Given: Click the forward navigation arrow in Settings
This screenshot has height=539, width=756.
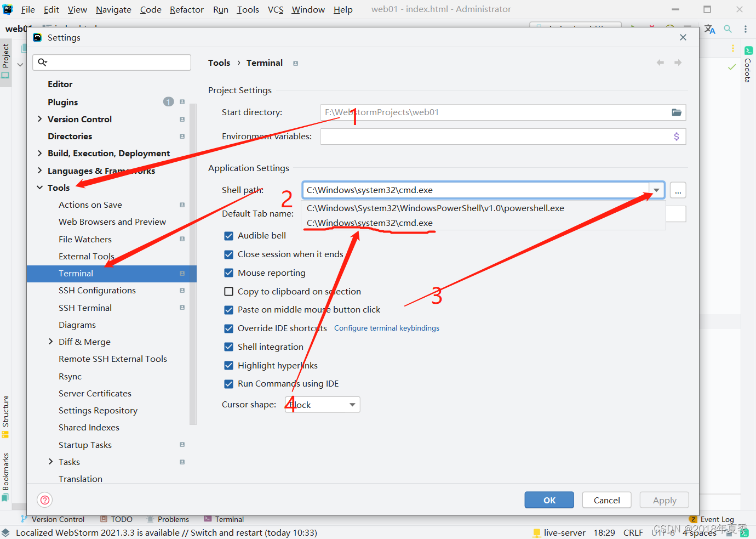Looking at the screenshot, I should 678,63.
